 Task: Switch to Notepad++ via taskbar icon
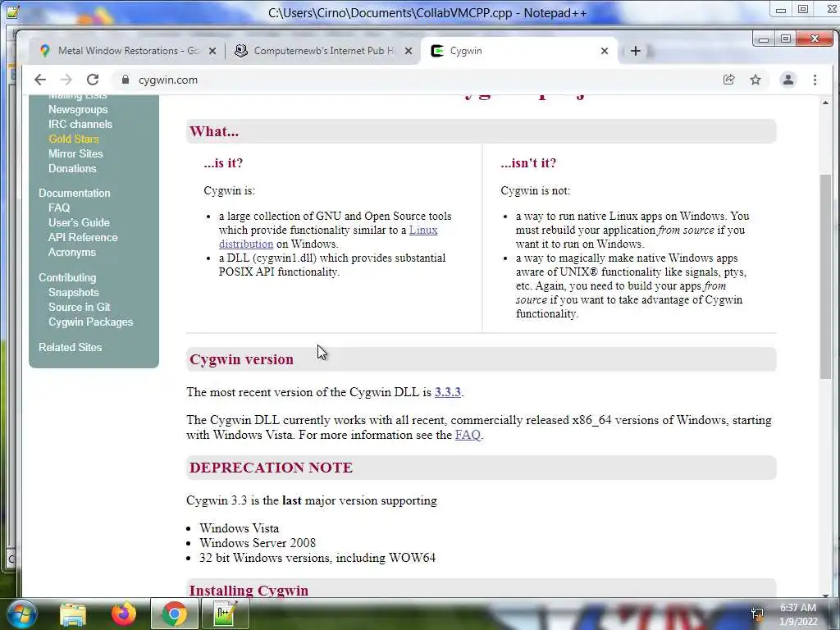point(225,614)
